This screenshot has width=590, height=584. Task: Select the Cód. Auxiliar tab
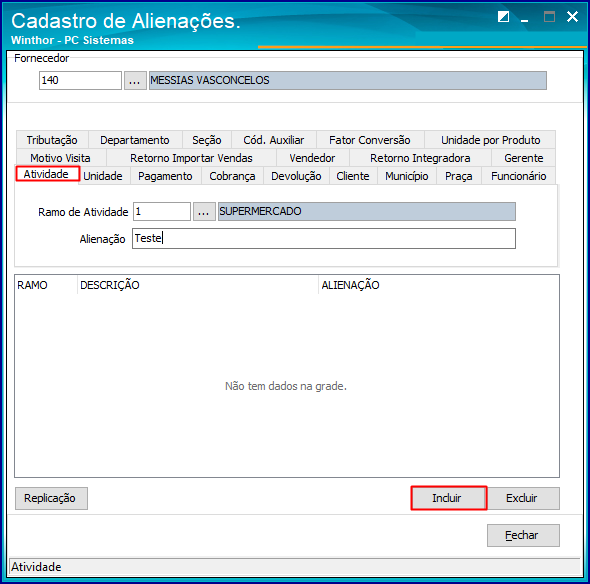(274, 140)
